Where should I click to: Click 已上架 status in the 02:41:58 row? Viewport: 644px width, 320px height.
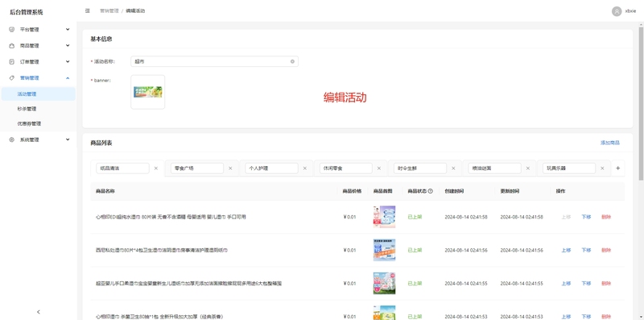pos(415,217)
